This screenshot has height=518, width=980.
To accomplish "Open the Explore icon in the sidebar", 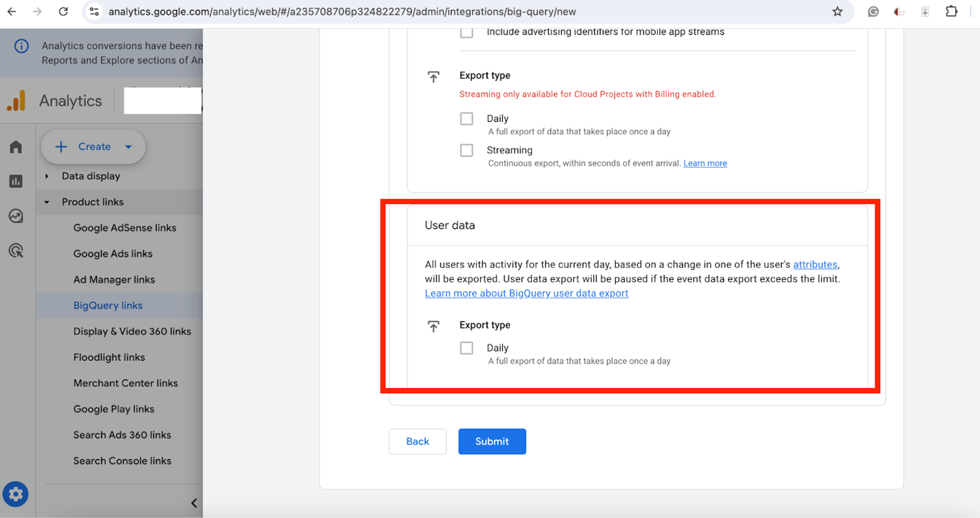I will pyautogui.click(x=16, y=216).
